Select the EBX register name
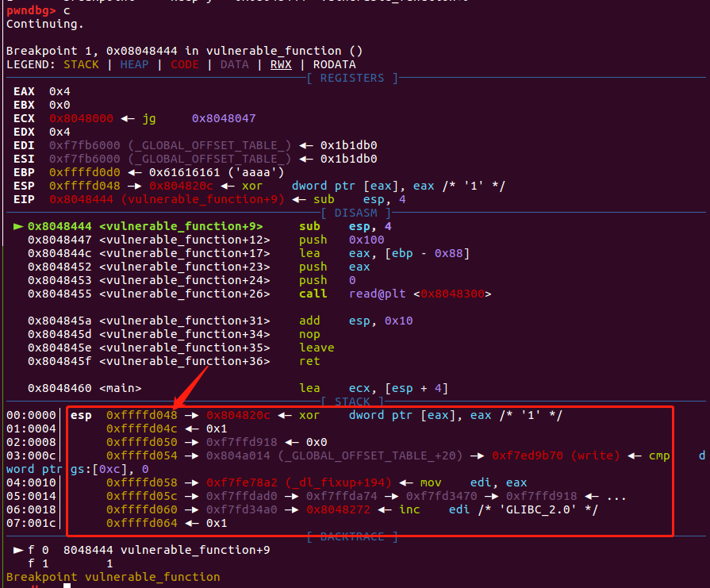The image size is (710, 588). [x=24, y=105]
